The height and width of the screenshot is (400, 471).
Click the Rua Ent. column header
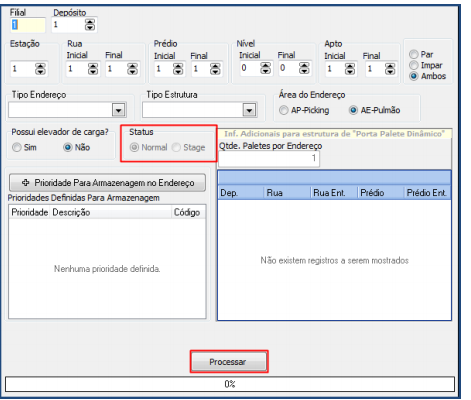click(334, 193)
